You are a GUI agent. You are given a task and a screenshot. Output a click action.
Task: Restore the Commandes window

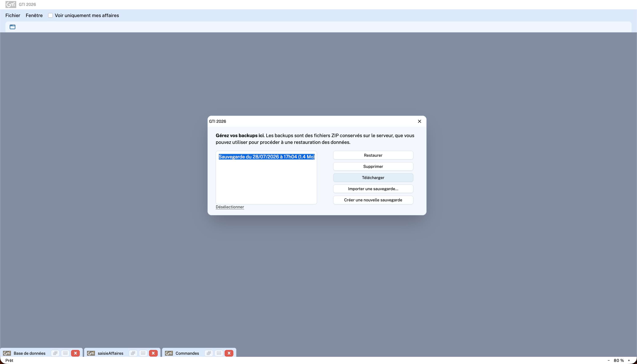click(209, 353)
